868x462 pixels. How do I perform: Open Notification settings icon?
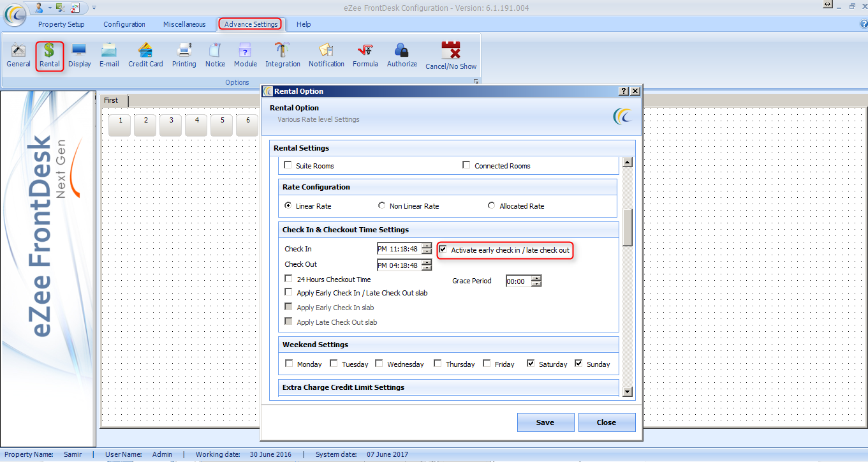click(x=327, y=56)
